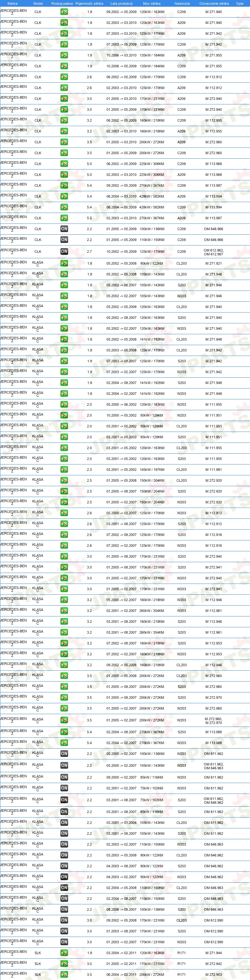This screenshot has width=250, height=980.
Task: Click the ON icon in the 03.2001 -> 01.2004 row
Action: [x=64, y=823]
